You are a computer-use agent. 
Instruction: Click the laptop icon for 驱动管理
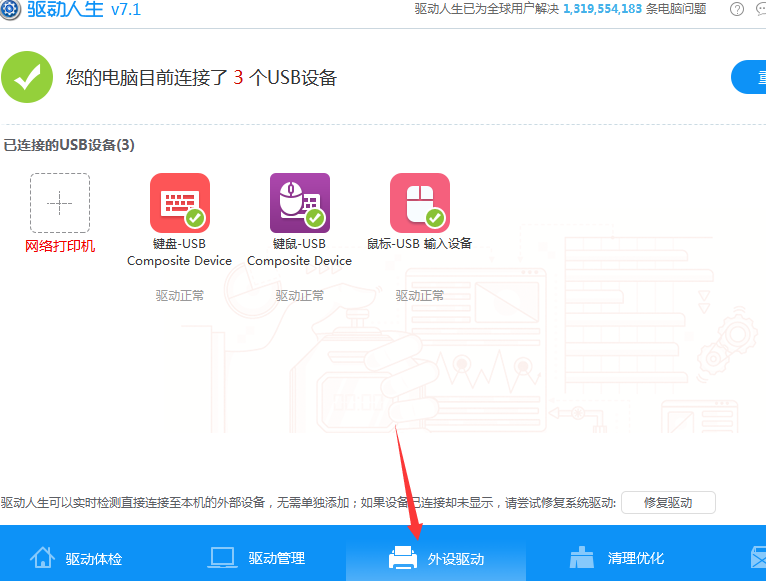coord(222,558)
